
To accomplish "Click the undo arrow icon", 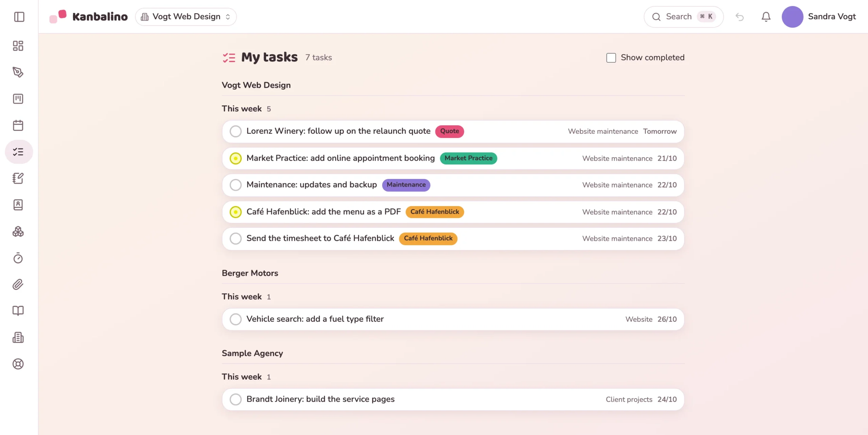I will (x=739, y=17).
